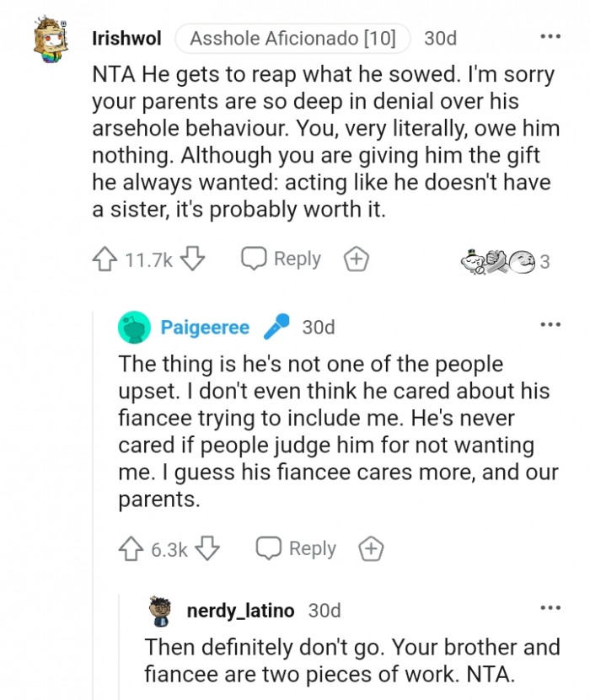Viewport: 590px width, 700px height.
Task: Open the overflow menu on Paigeeree's reply
Action: (550, 323)
